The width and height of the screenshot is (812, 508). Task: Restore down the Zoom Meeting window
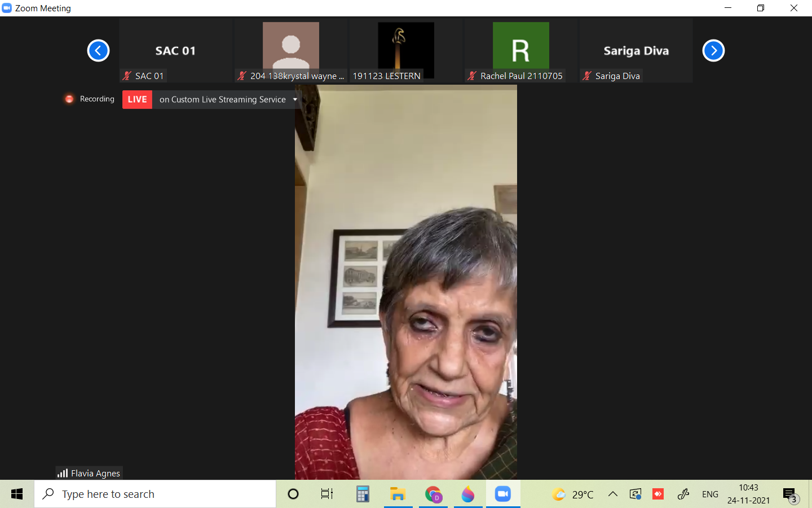point(761,8)
